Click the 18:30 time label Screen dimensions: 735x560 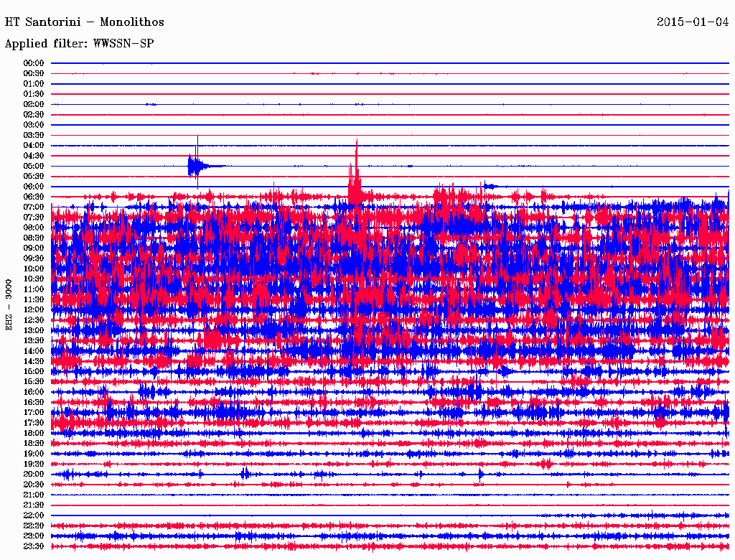[33, 443]
